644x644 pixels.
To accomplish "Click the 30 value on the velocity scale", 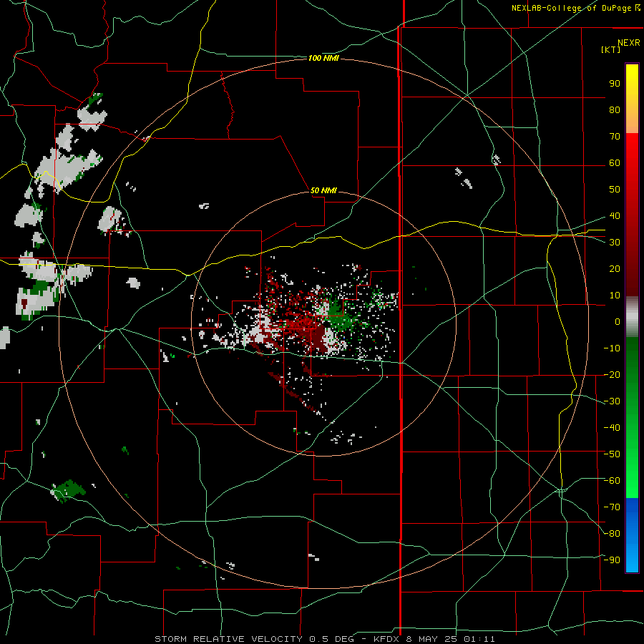I will click(x=615, y=243).
